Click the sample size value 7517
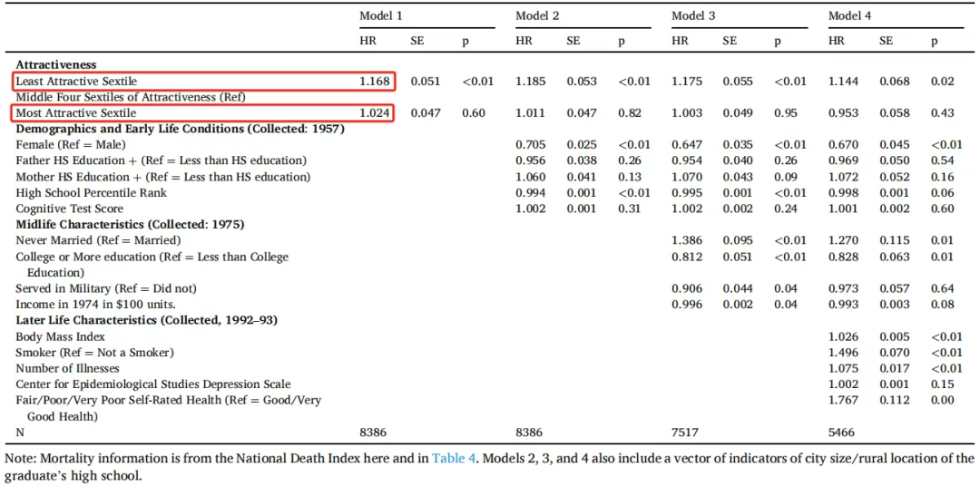This screenshot has height=486, width=980. (x=684, y=432)
